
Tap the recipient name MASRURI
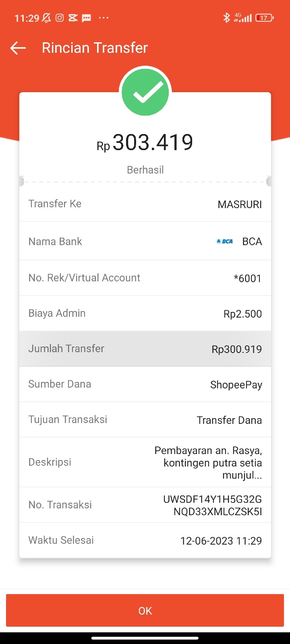[x=240, y=204]
